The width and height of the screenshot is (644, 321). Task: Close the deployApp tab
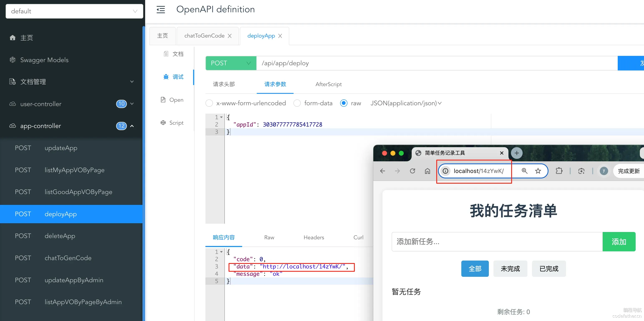[x=280, y=36]
